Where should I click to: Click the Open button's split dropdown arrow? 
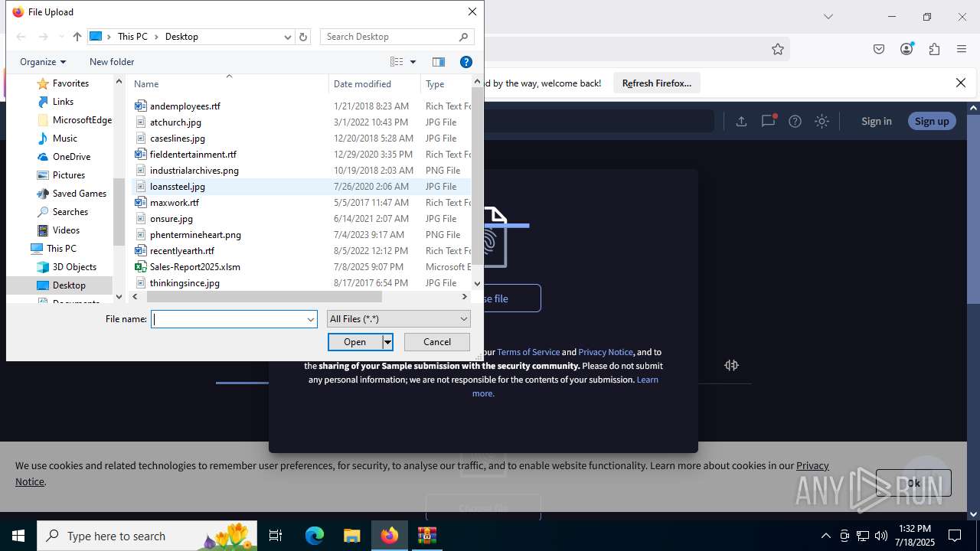(387, 342)
